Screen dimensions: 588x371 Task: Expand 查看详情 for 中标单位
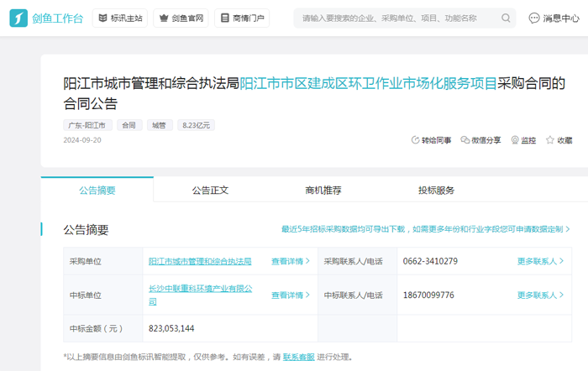[x=291, y=295]
